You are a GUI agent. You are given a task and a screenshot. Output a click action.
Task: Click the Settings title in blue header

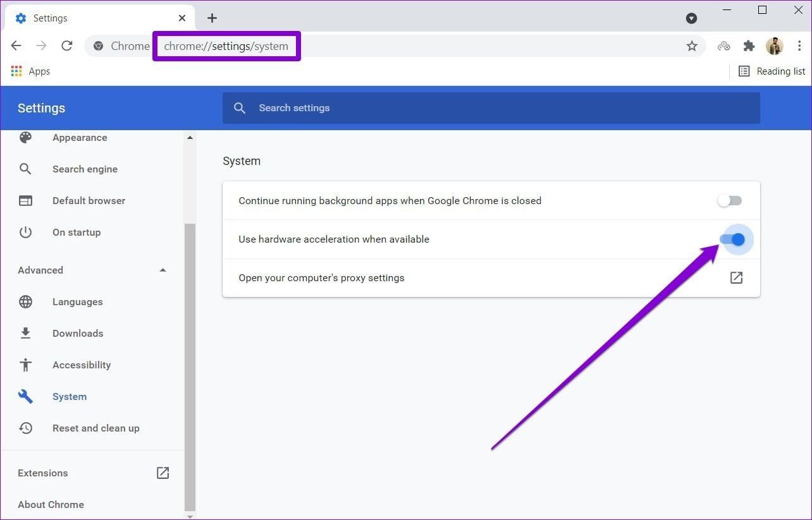[41, 108]
